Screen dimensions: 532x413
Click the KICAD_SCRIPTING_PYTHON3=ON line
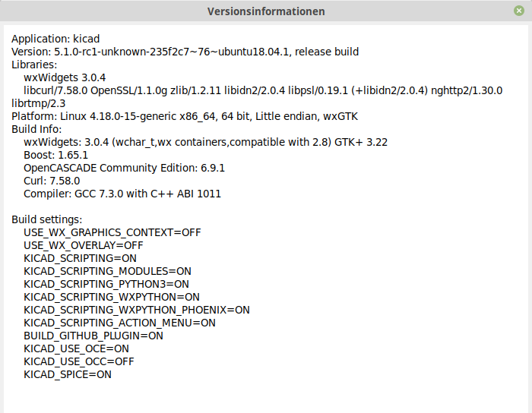[106, 284]
